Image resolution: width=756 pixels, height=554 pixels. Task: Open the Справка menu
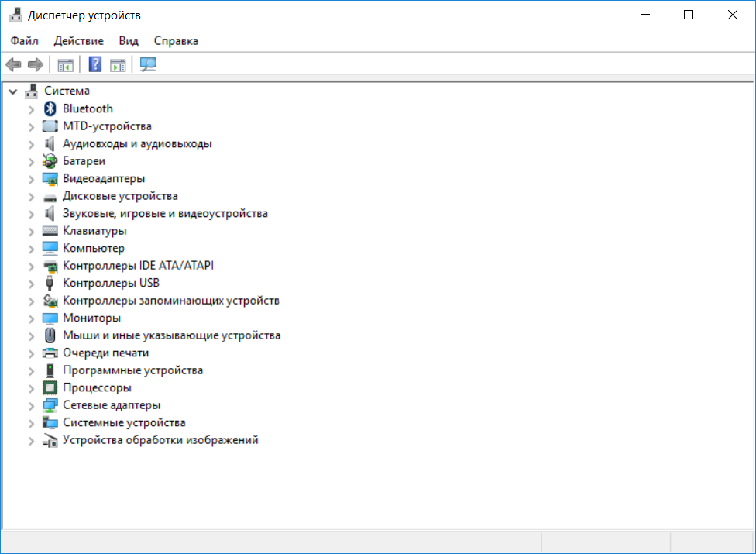click(176, 41)
